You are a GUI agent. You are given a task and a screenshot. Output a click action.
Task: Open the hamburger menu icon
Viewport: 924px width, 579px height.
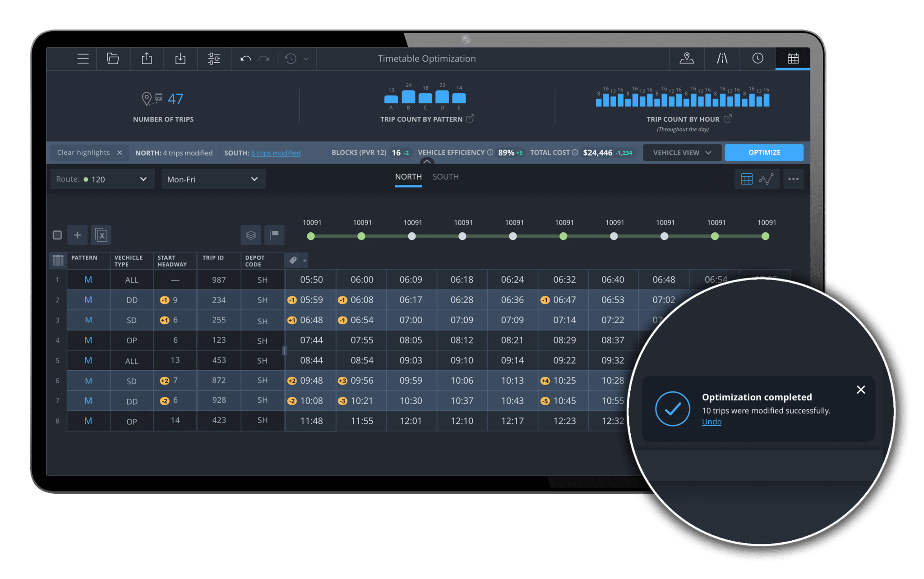[x=83, y=59]
